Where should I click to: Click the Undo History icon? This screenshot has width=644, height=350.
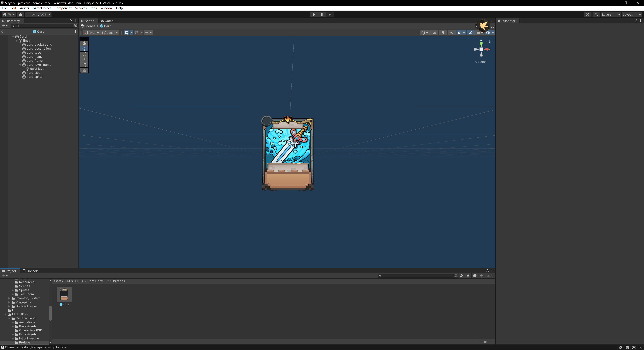tap(587, 15)
